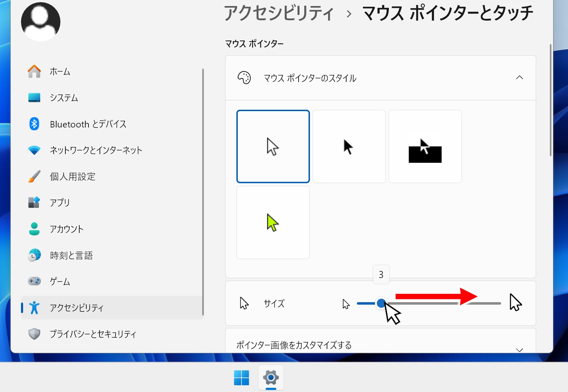The image size is (568, 392).
Task: Click the Home house icon in sidebar
Action: coord(34,71)
